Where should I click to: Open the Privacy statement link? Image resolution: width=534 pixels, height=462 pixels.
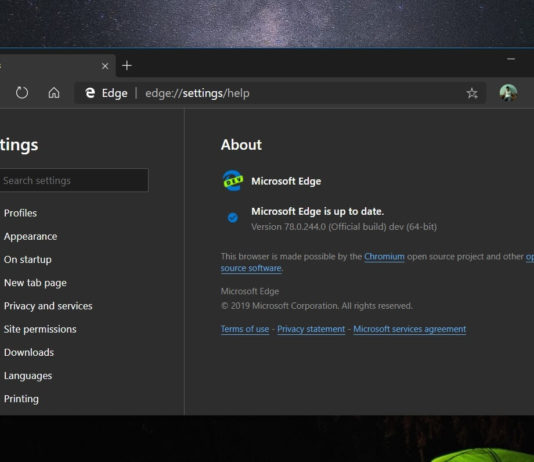311,329
